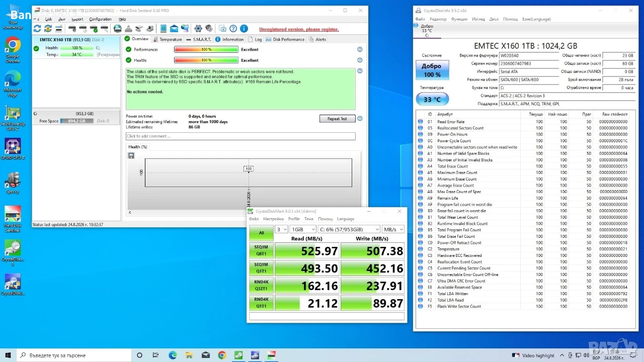
Task: Click the blue info icon in Sentinel toolbar
Action: click(x=244, y=29)
